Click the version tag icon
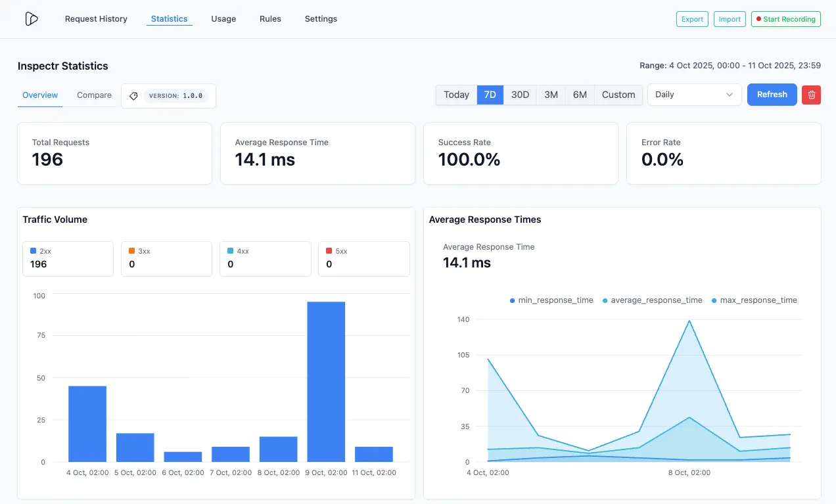Screen dimensions: 836x504 [133, 96]
